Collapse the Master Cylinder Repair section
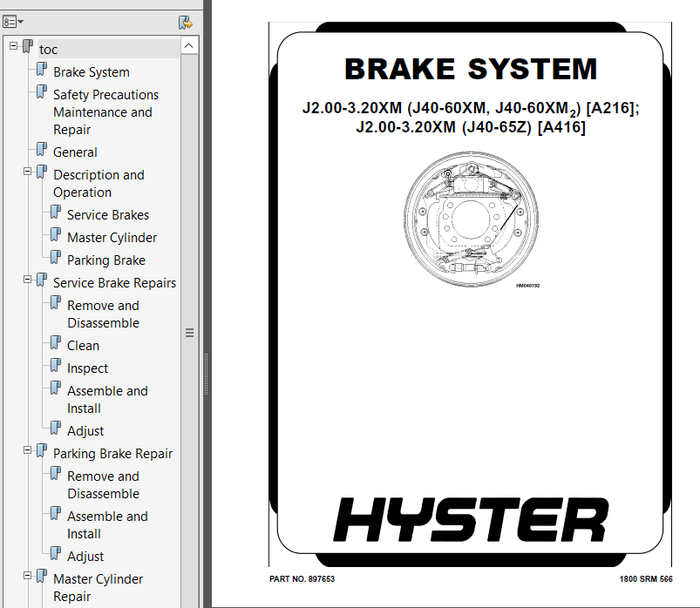 (x=27, y=576)
